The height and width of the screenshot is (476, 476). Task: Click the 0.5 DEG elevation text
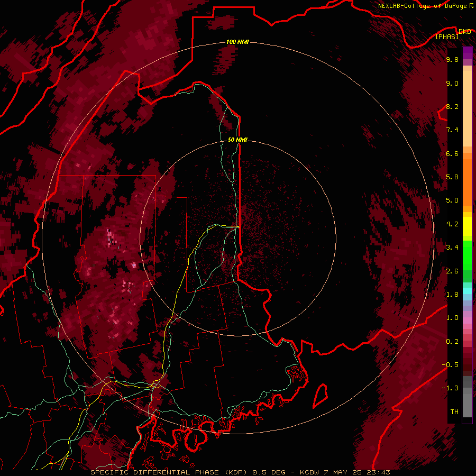coord(269,472)
